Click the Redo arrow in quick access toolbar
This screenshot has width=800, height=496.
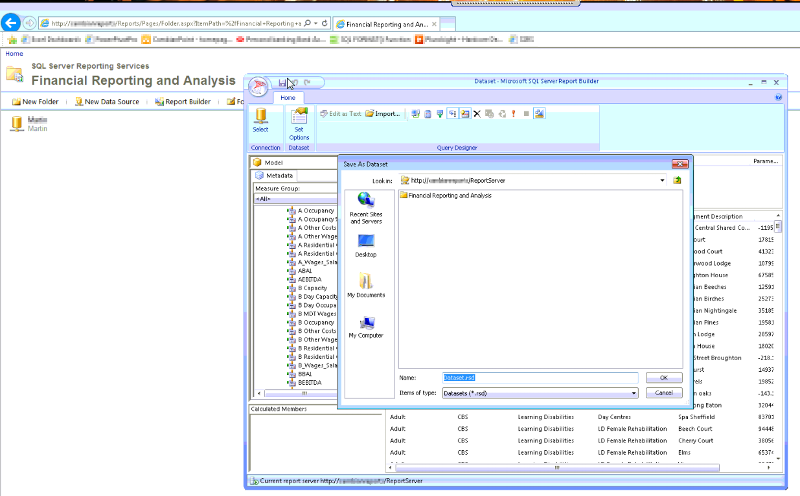pyautogui.click(x=307, y=82)
